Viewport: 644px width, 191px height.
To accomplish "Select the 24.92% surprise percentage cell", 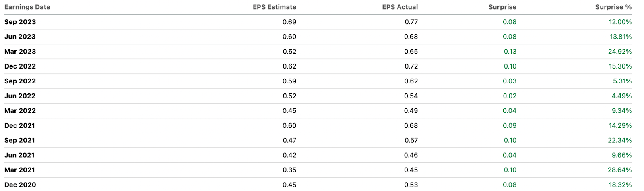I will pyautogui.click(x=620, y=52).
